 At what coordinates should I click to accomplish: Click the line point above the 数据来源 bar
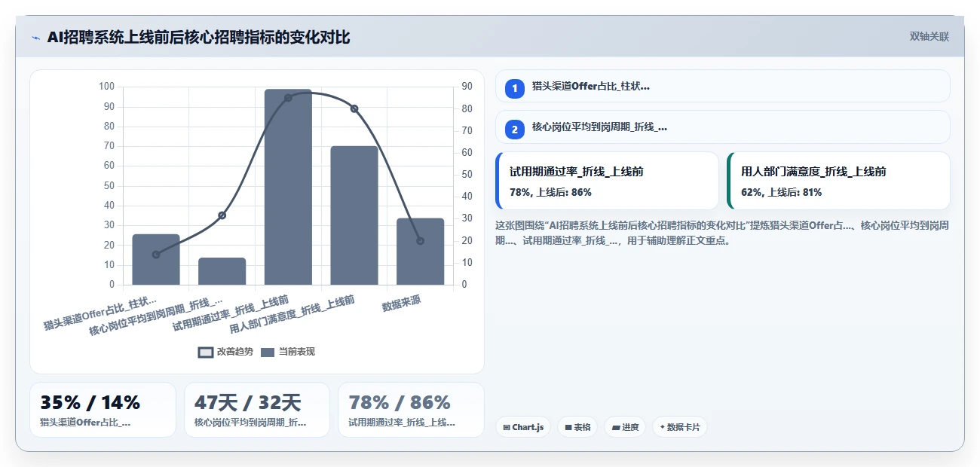click(420, 241)
